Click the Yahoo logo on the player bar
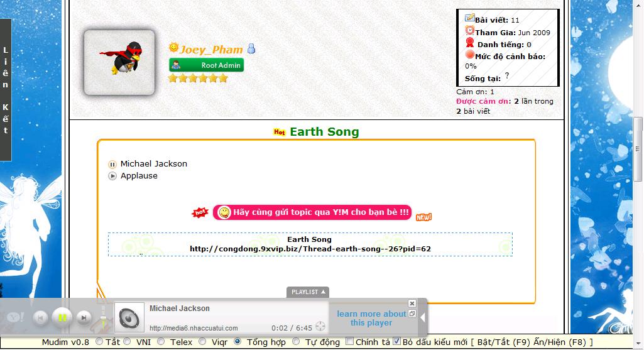This screenshot has height=350, width=644. [x=15, y=319]
